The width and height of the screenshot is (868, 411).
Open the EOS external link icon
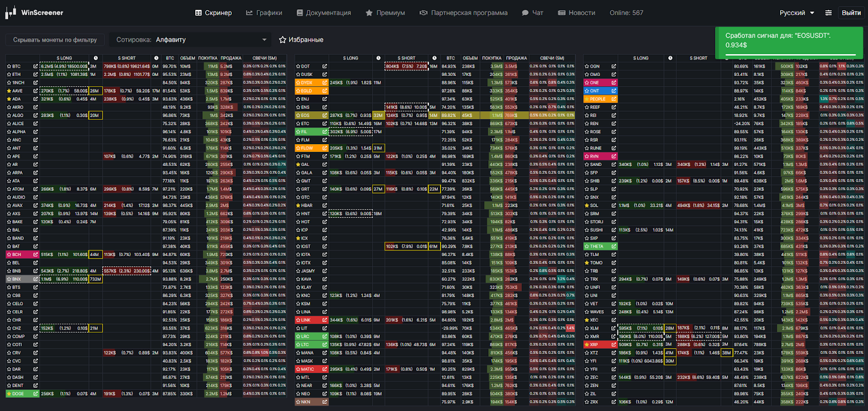[324, 115]
